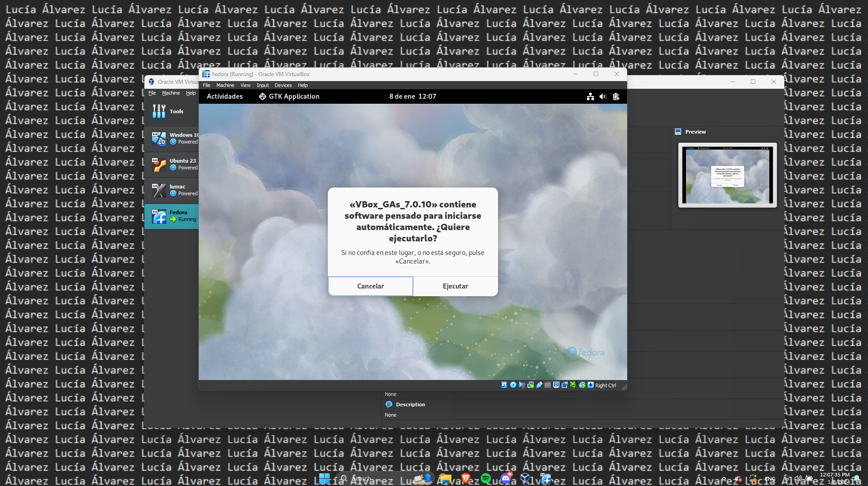Click the Tools icon in VirtualBox Manager
This screenshot has height=486, width=868.
[x=159, y=111]
